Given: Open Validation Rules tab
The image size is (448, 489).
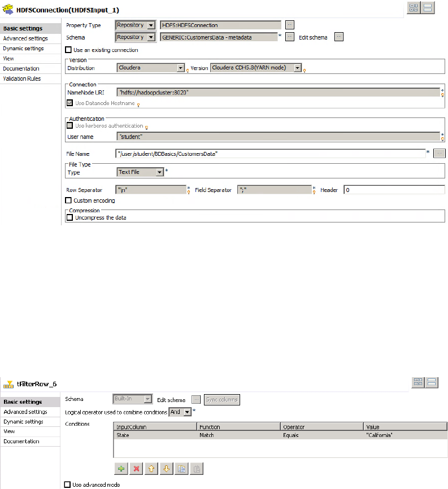Looking at the screenshot, I should (x=31, y=78).
